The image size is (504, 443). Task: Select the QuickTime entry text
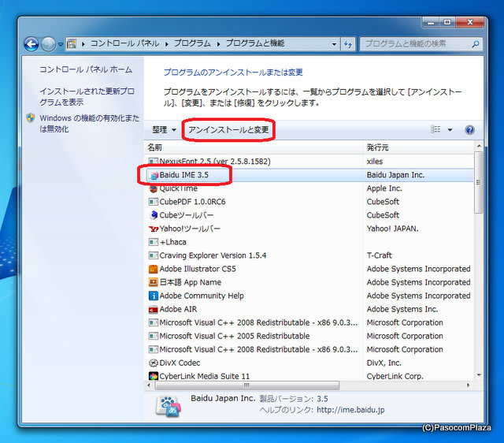[x=179, y=188]
